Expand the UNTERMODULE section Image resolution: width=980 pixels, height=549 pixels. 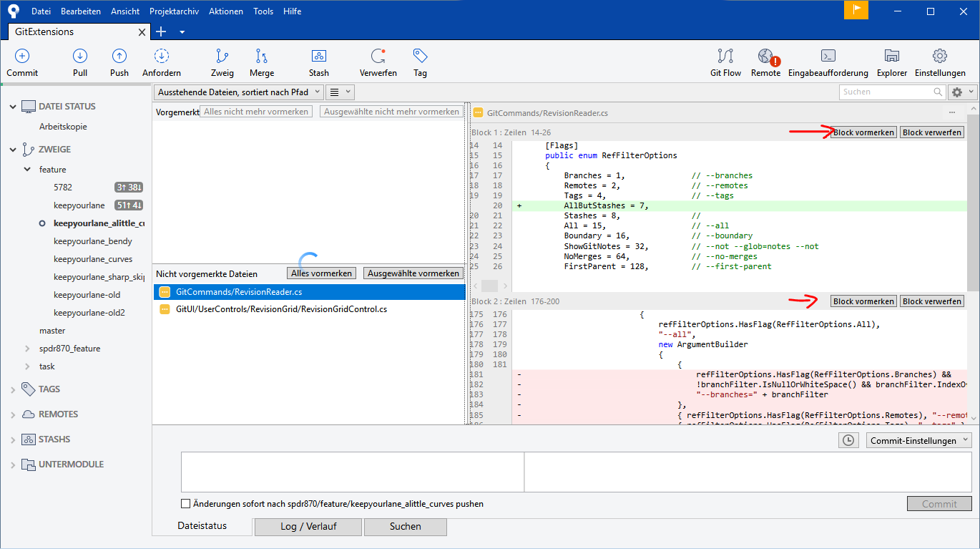pos(12,465)
